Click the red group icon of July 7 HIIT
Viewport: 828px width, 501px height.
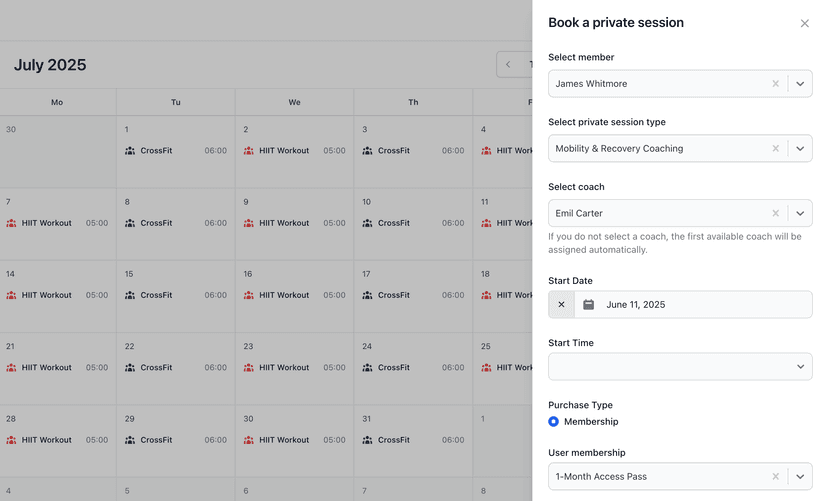11,223
